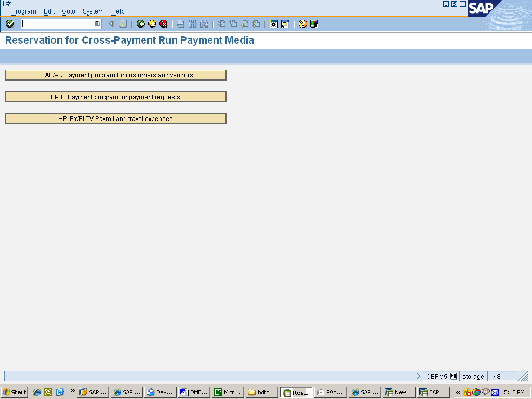This screenshot has height=399, width=532.
Task: Click the yellow Exit arrow icon
Action: [152, 24]
